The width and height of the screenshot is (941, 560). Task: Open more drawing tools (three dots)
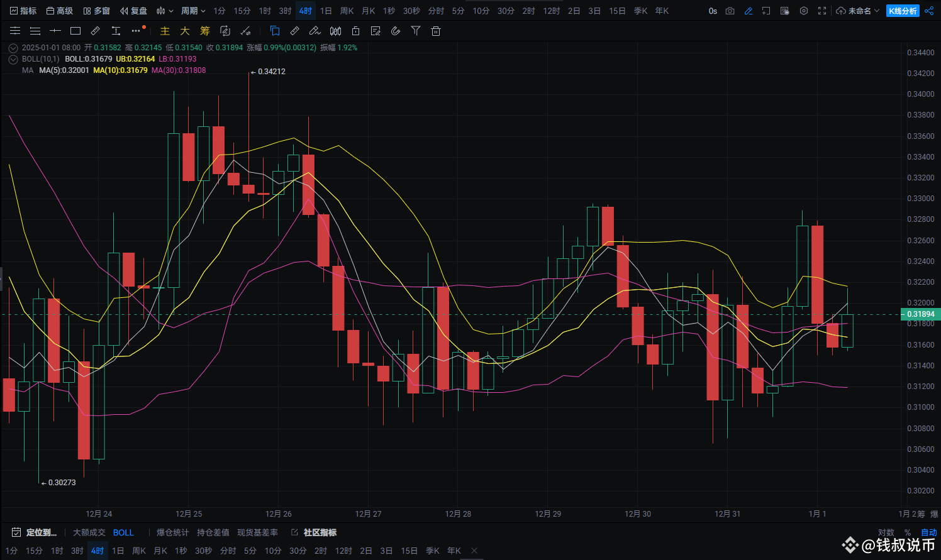coord(136,31)
